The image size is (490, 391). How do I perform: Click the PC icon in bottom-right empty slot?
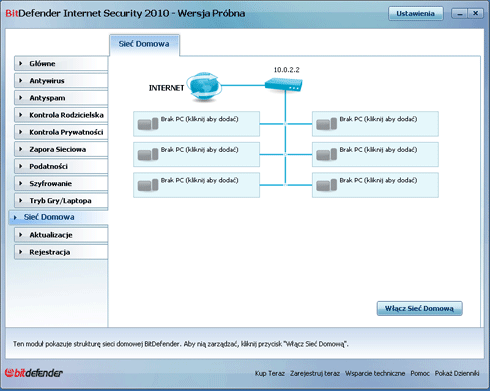[327, 185]
